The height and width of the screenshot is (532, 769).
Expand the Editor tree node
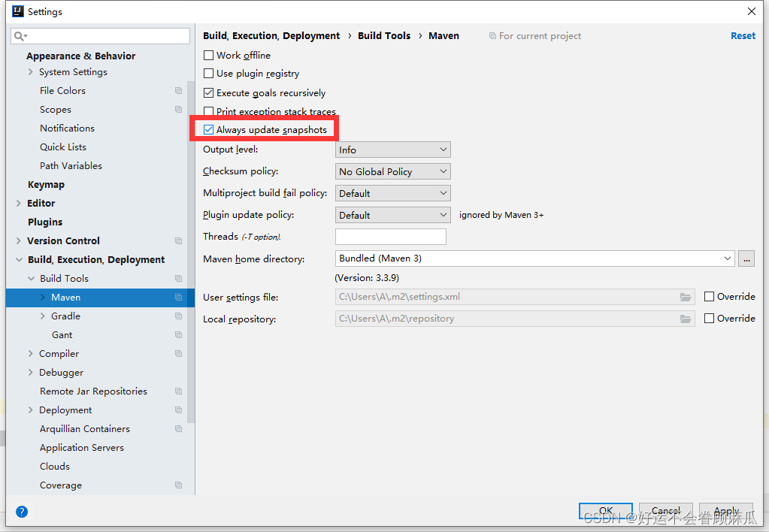[19, 203]
